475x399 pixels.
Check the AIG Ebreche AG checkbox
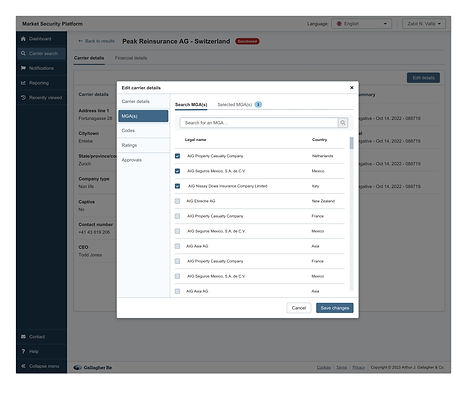tap(177, 201)
